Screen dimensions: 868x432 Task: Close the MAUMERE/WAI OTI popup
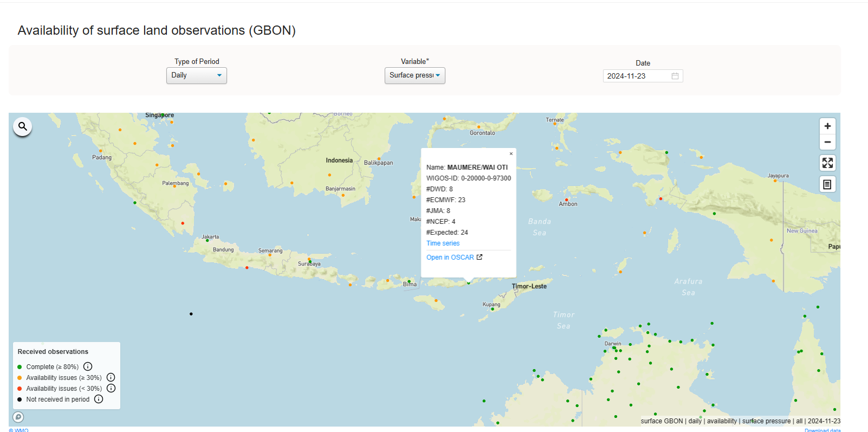click(x=511, y=154)
